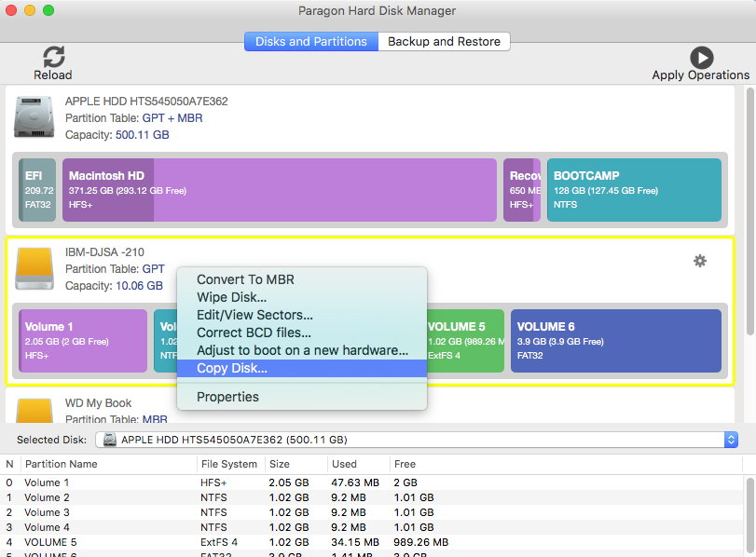Viewport: 756px width, 557px height.
Task: Click the GPT + MBR partition table text
Action: pyautogui.click(x=172, y=118)
